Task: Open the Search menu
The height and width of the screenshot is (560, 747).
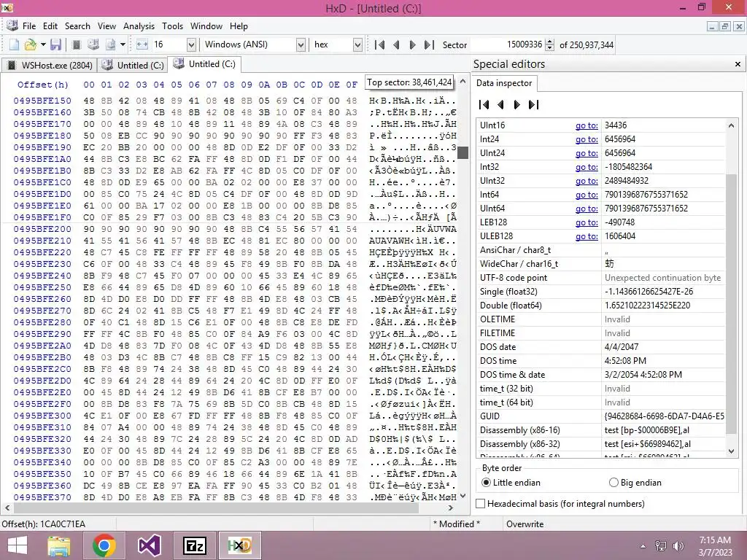Action: pos(77,26)
